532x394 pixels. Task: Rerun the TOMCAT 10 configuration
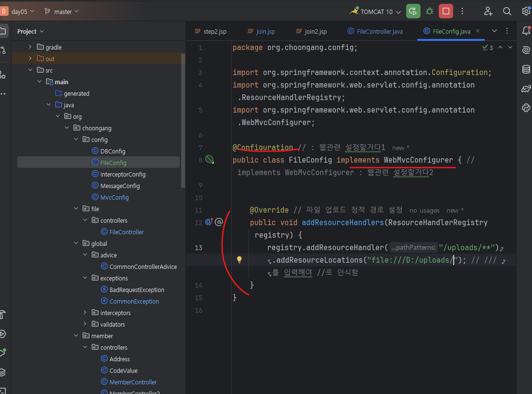pos(413,11)
